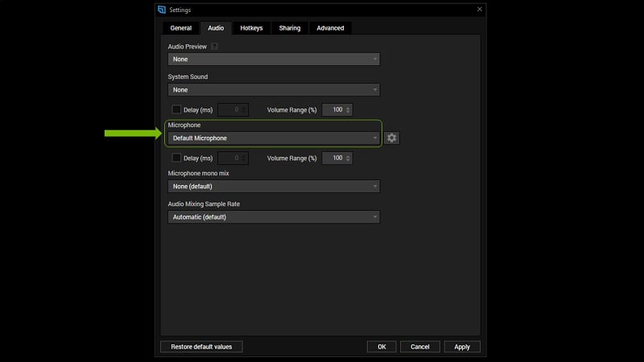Screen dimensions: 644x362
Task: Click Restore default values button
Action: pos(201,347)
